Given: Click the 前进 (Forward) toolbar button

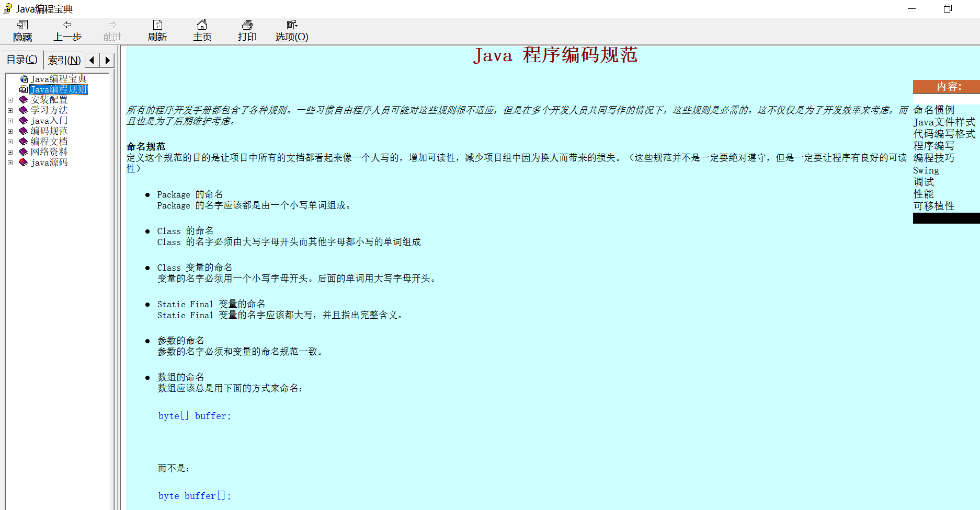Looking at the screenshot, I should coord(112,31).
